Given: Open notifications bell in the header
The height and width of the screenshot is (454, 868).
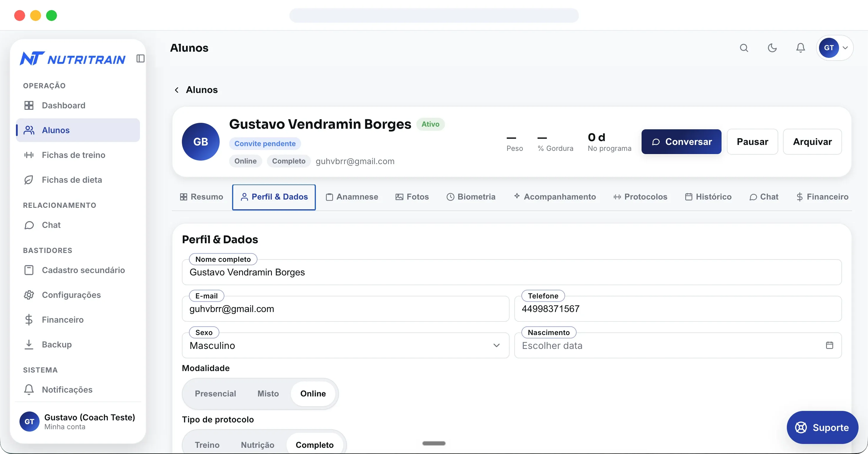Looking at the screenshot, I should pos(801,48).
